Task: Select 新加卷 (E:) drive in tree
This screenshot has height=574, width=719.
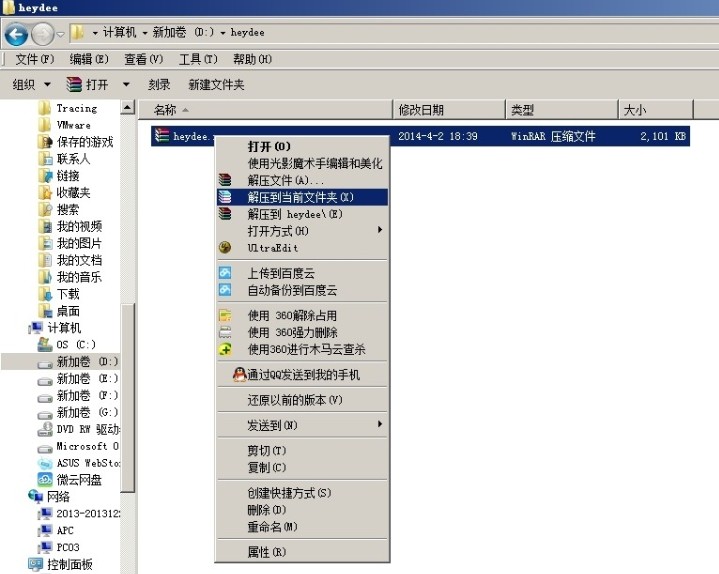Action: (x=87, y=379)
